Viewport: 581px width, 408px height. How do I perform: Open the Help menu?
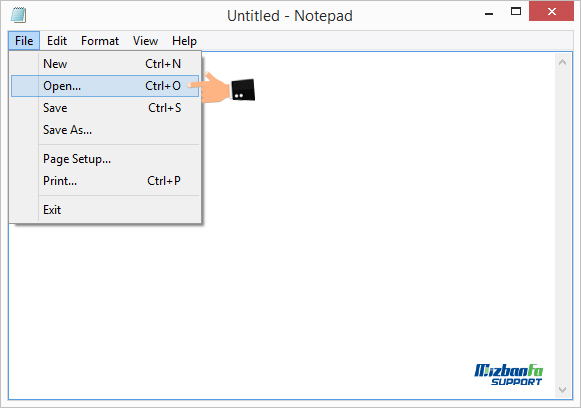click(184, 41)
